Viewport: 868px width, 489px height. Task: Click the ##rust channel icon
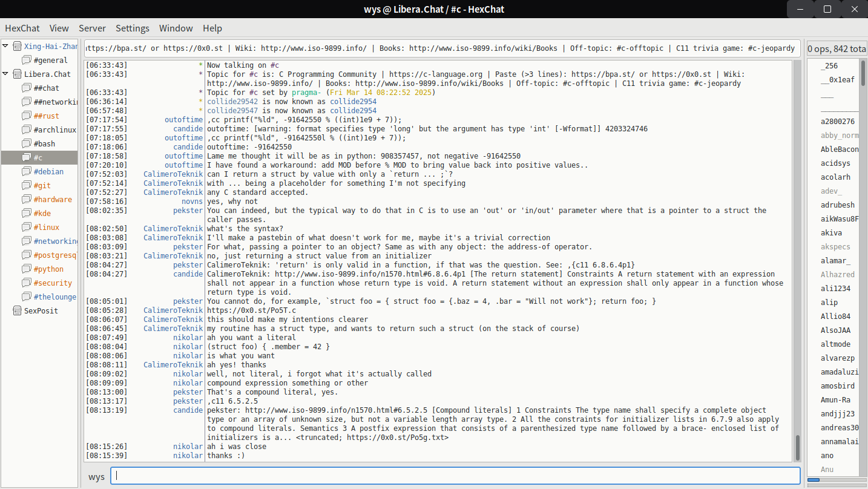point(26,116)
